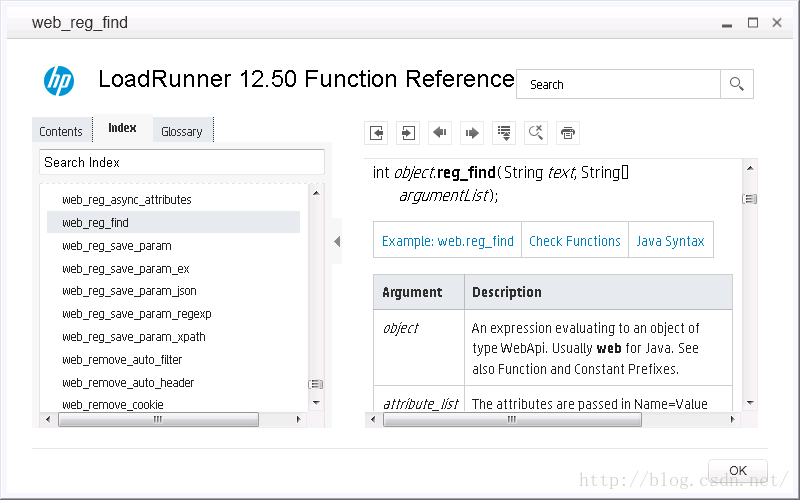Open the Java Syntax link
This screenshot has width=800, height=500.
(670, 241)
